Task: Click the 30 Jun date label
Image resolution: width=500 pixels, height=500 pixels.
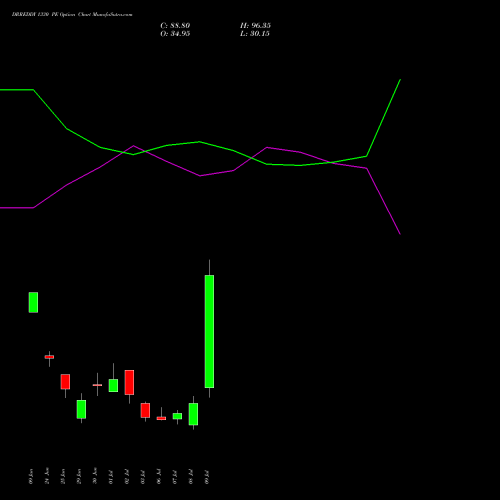Action: (95, 476)
